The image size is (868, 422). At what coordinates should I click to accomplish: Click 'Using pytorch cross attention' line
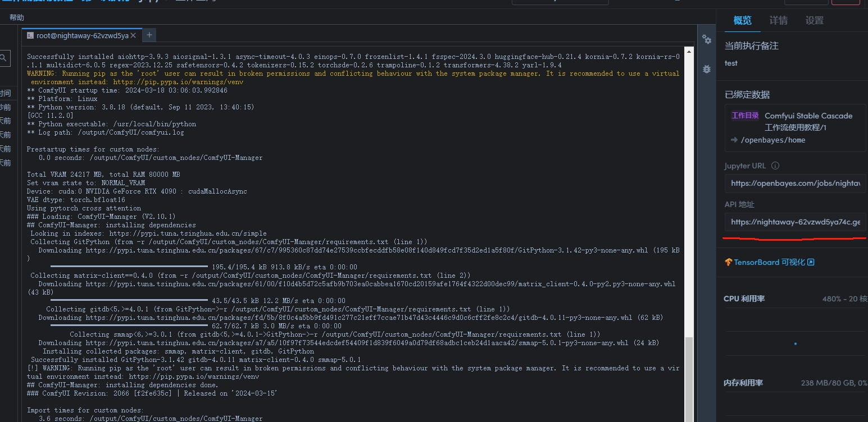[x=84, y=208]
